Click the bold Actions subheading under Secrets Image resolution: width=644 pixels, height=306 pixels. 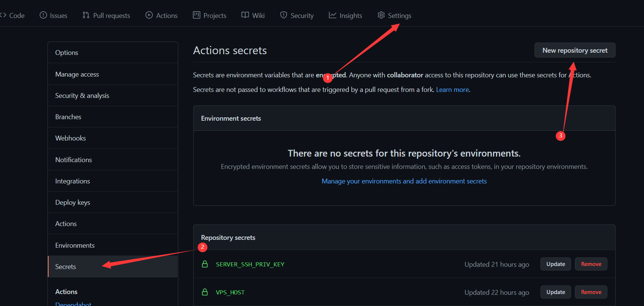(x=66, y=292)
